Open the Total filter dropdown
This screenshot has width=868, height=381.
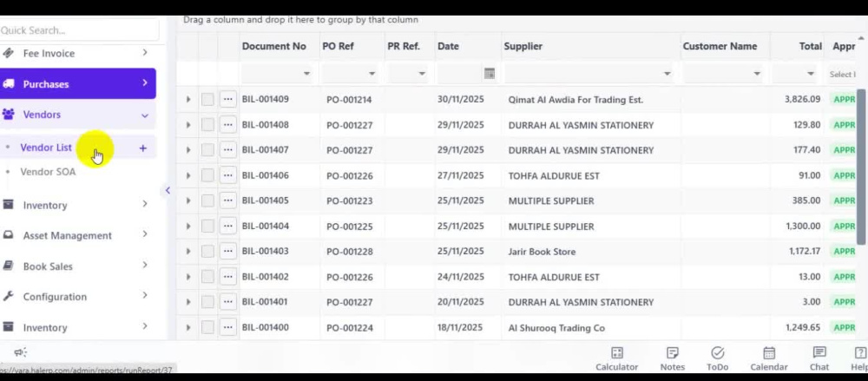coord(811,74)
